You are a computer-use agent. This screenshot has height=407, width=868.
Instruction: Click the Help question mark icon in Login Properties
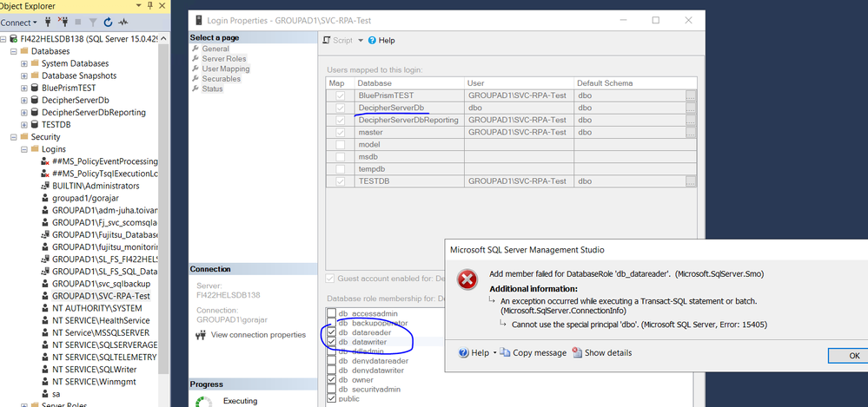(x=372, y=41)
